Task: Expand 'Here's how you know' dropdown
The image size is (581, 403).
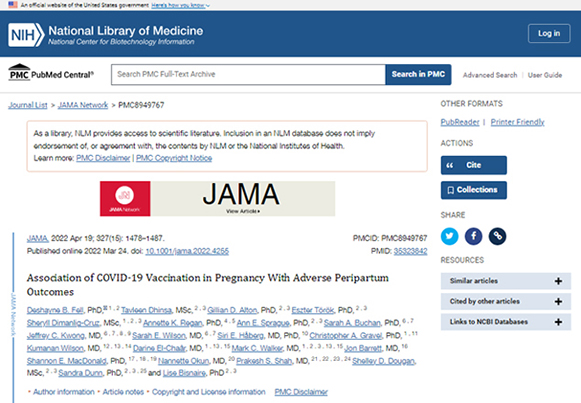Action: (x=180, y=5)
